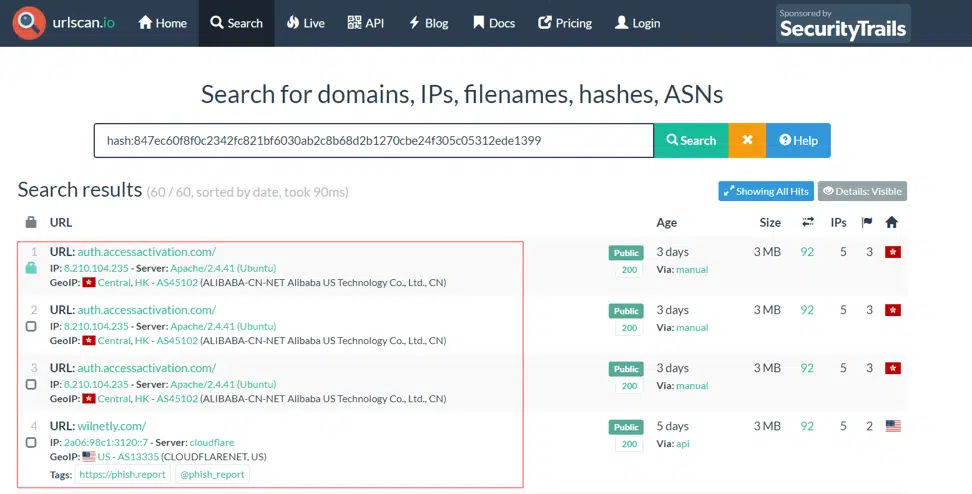Click the lock icon column header
The width and height of the screenshot is (972, 494).
tap(31, 223)
